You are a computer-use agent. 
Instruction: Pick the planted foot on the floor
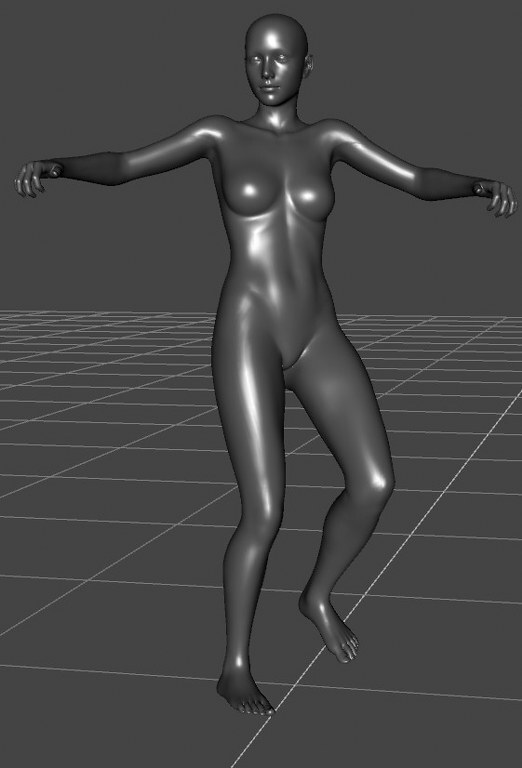click(242, 688)
